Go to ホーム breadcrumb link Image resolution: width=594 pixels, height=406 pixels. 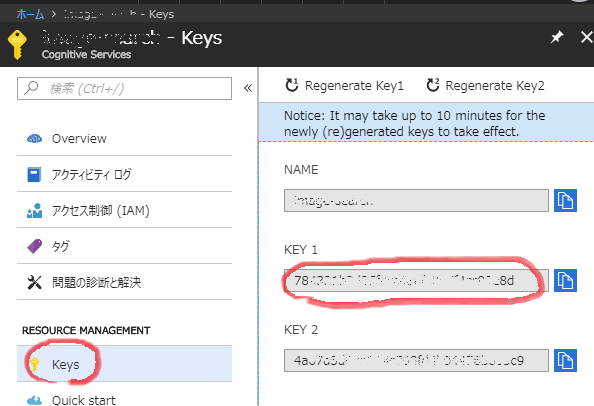[30, 14]
